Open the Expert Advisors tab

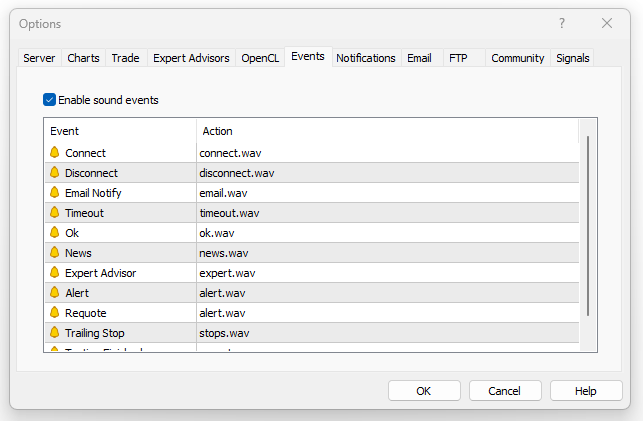coord(191,58)
